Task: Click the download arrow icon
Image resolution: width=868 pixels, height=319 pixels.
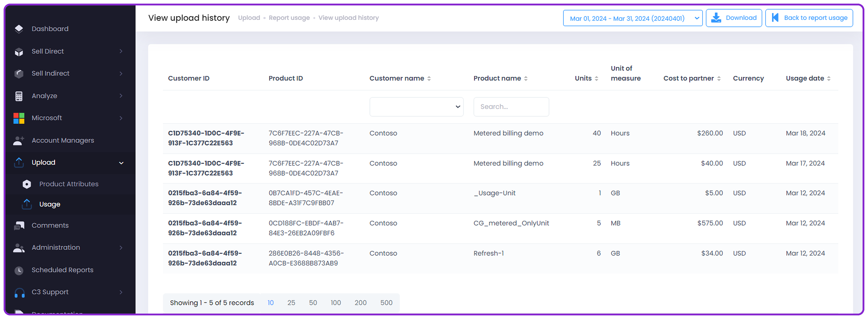Action: tap(716, 18)
